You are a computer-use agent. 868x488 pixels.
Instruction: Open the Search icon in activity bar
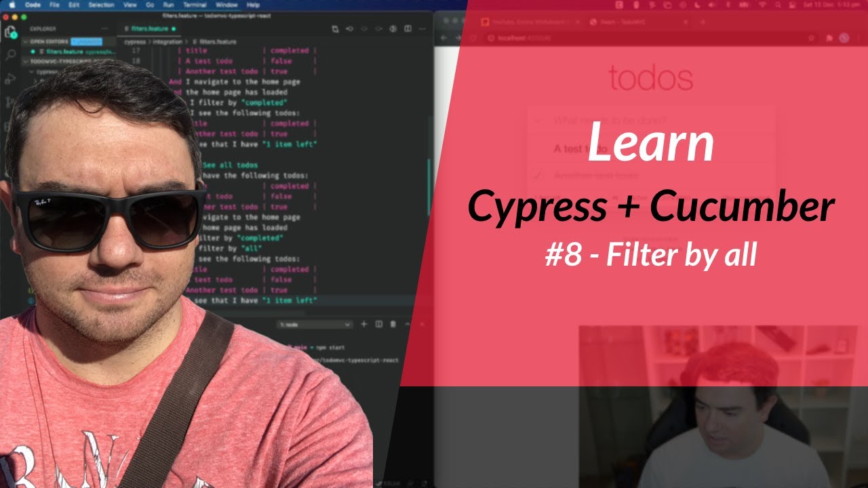pos(10,55)
